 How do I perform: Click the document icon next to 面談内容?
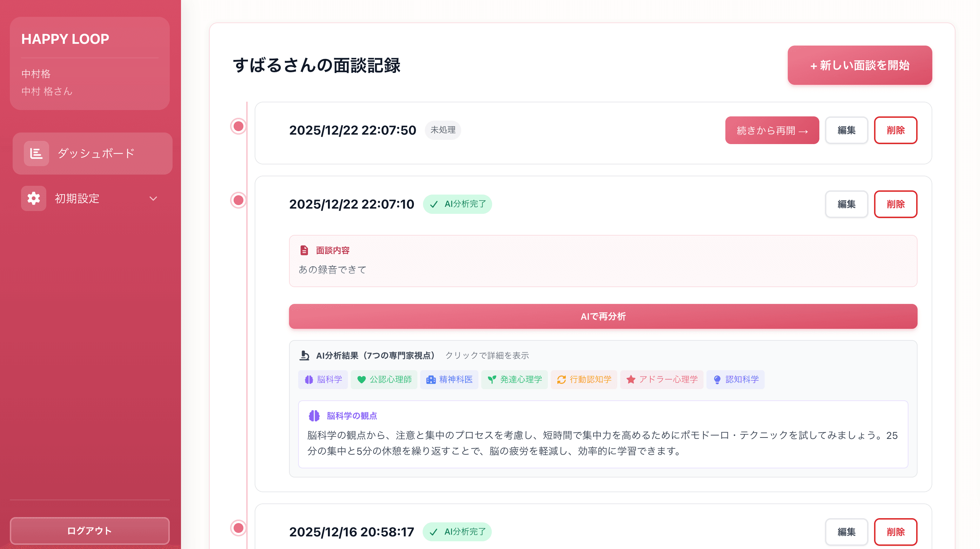point(304,250)
